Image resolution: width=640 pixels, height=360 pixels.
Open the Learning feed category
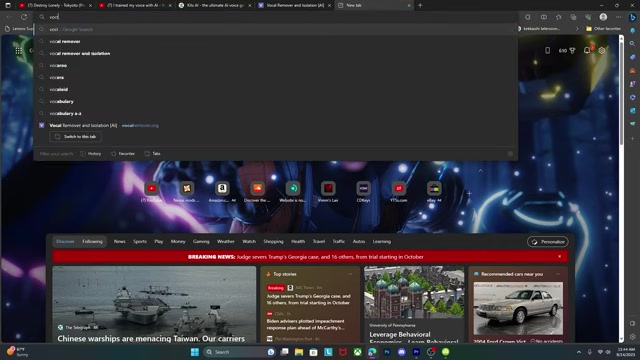point(382,242)
